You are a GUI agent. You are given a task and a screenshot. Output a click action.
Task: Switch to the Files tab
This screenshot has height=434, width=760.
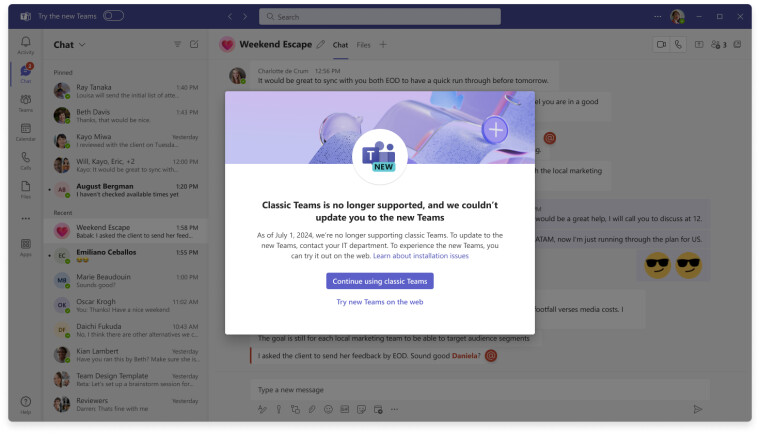click(363, 45)
